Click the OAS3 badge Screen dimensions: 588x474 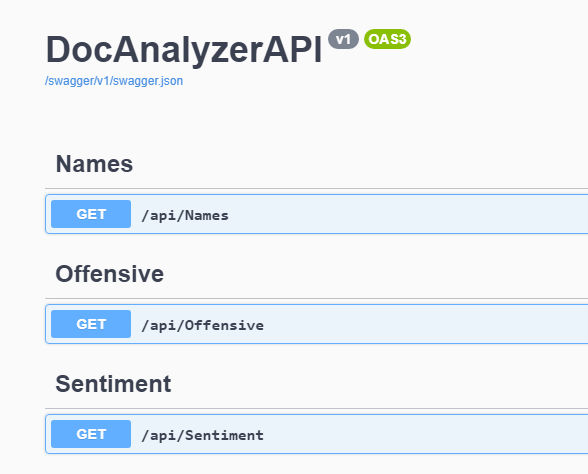(387, 39)
